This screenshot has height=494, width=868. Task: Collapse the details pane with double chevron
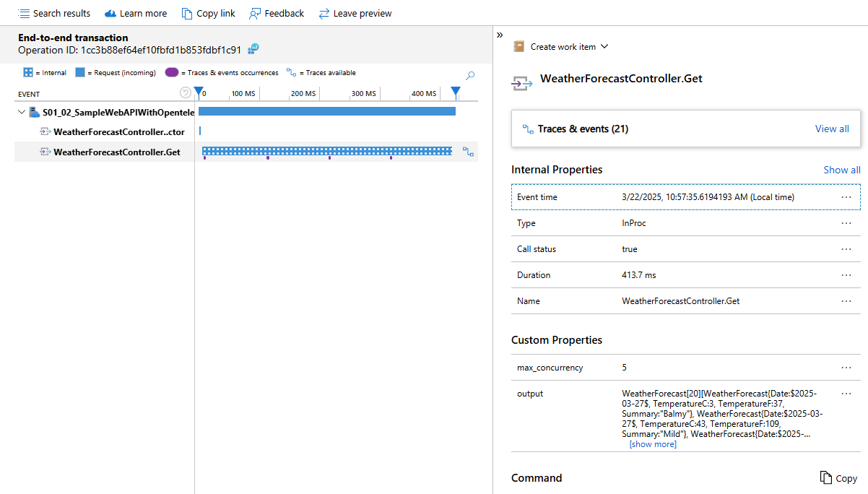500,35
